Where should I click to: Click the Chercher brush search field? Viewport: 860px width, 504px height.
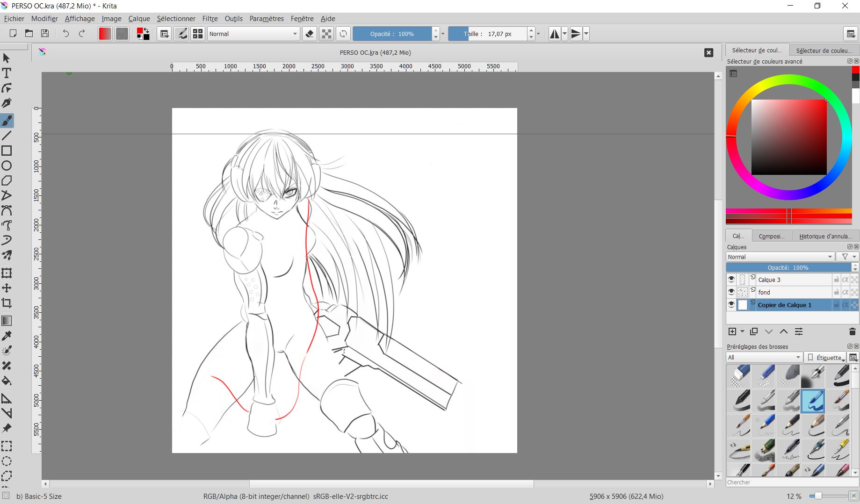[788, 482]
